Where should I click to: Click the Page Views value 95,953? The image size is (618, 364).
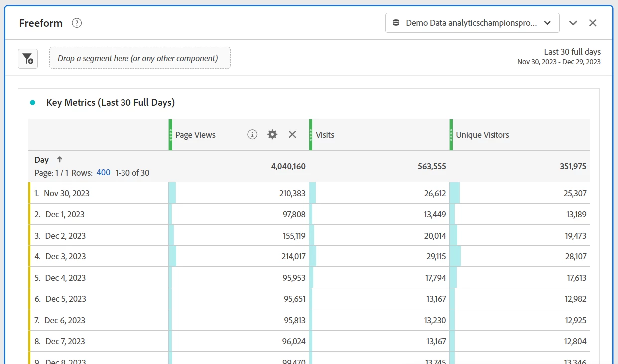(294, 278)
